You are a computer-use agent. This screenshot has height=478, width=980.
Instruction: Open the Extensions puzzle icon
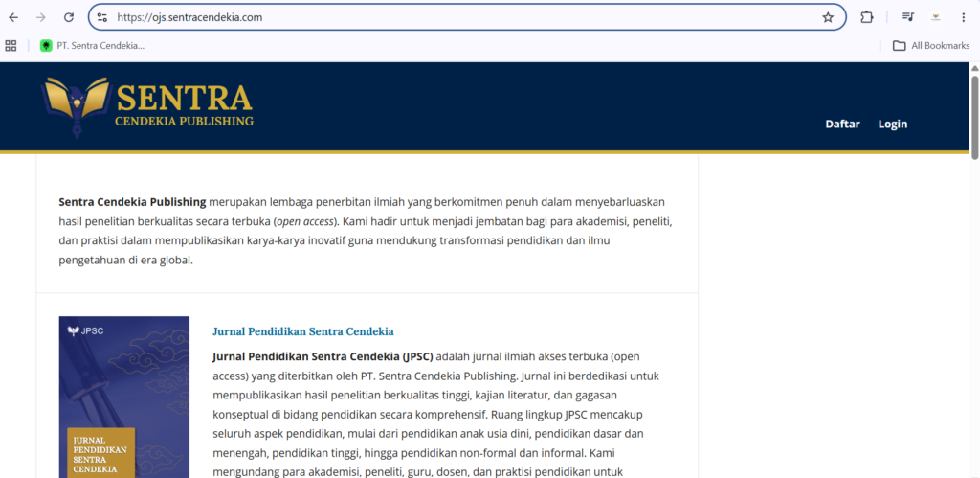click(x=866, y=17)
